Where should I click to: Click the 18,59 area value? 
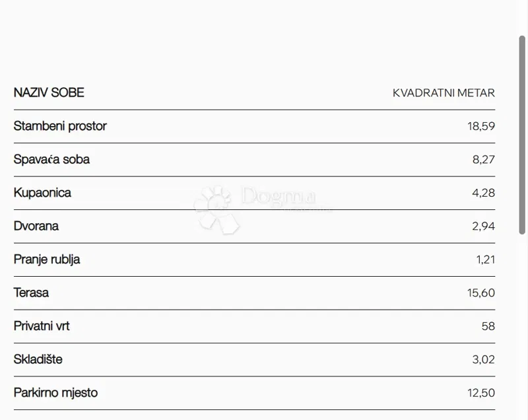(x=481, y=126)
